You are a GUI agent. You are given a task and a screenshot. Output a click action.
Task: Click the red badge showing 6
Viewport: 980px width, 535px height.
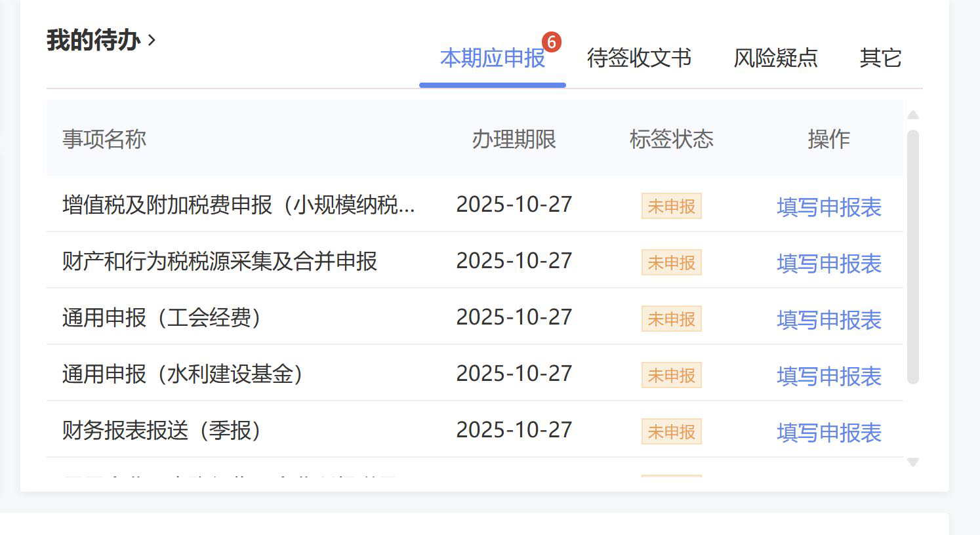point(551,43)
